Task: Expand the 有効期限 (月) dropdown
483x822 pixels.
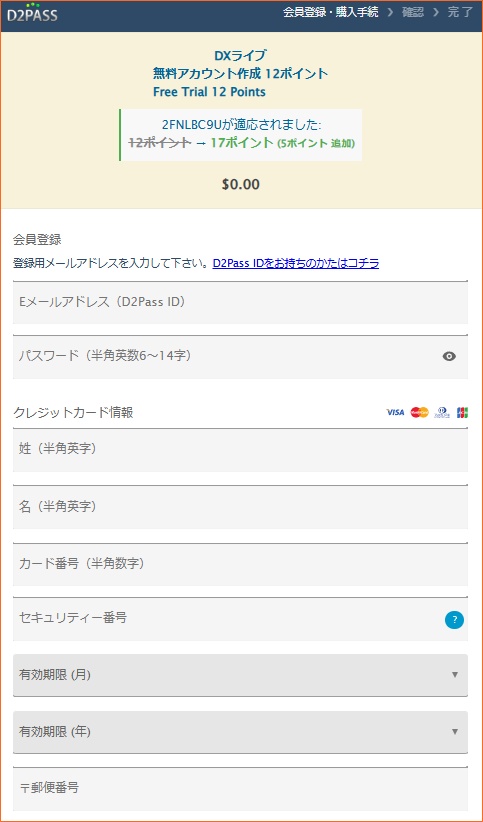Action: click(240, 675)
